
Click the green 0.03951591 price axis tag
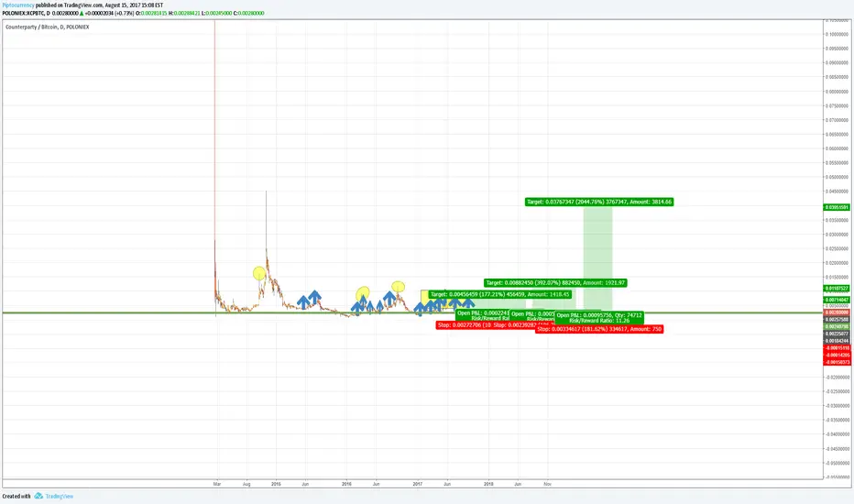click(x=837, y=208)
